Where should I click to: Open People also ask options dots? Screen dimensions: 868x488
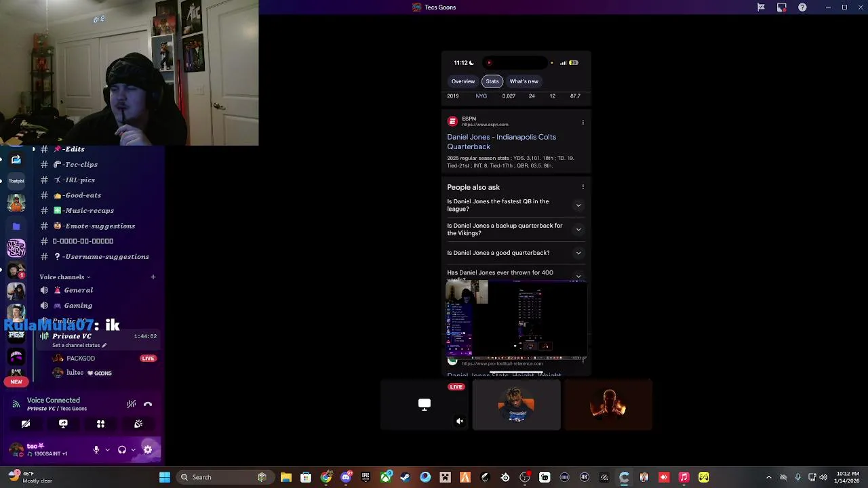point(583,187)
